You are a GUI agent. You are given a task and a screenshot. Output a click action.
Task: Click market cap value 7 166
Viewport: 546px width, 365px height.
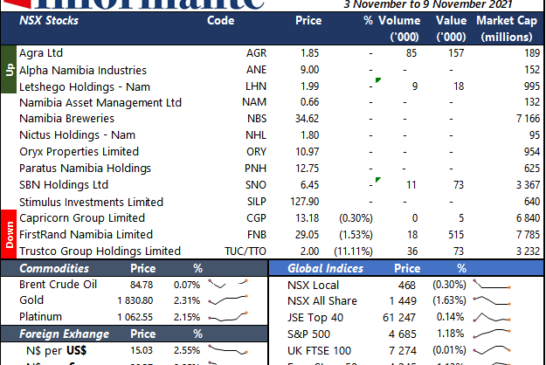tap(528, 118)
